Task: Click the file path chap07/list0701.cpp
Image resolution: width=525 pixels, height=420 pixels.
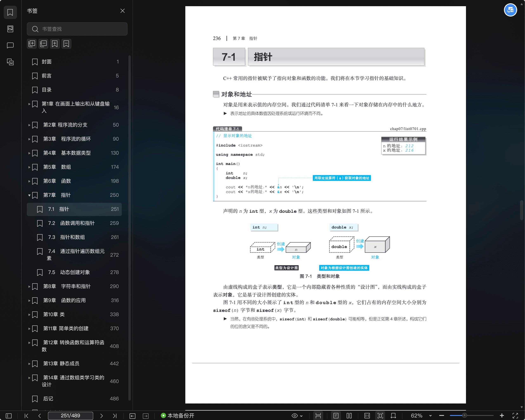Action: tap(408, 129)
